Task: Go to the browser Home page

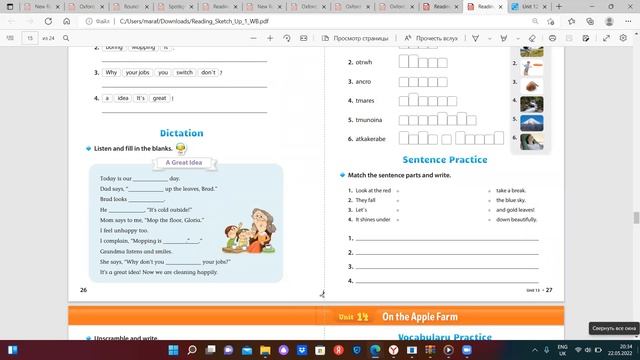Action: [67, 21]
